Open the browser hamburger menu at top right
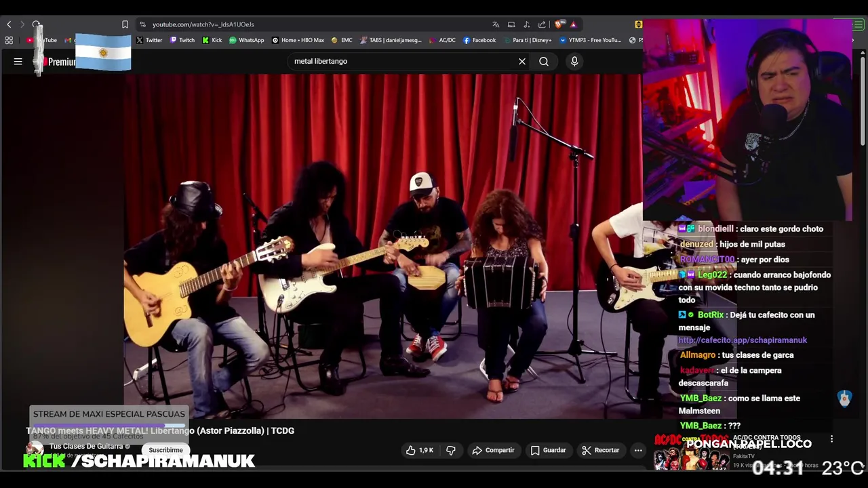 click(860, 24)
